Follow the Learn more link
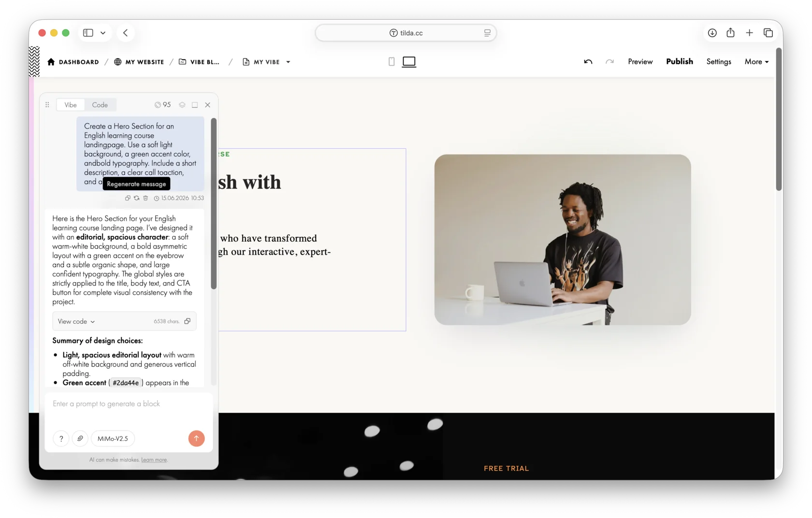Image resolution: width=812 pixels, height=518 pixels. [x=154, y=460]
